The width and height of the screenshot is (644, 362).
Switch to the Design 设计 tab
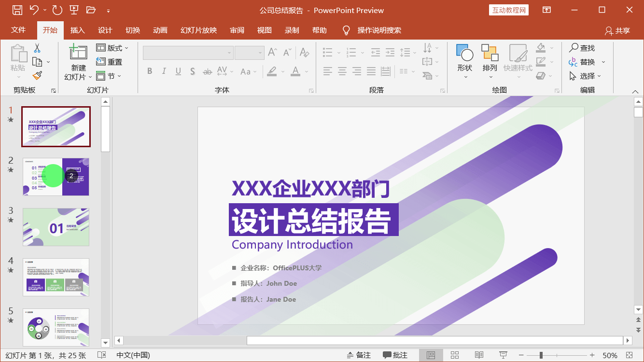click(x=105, y=30)
